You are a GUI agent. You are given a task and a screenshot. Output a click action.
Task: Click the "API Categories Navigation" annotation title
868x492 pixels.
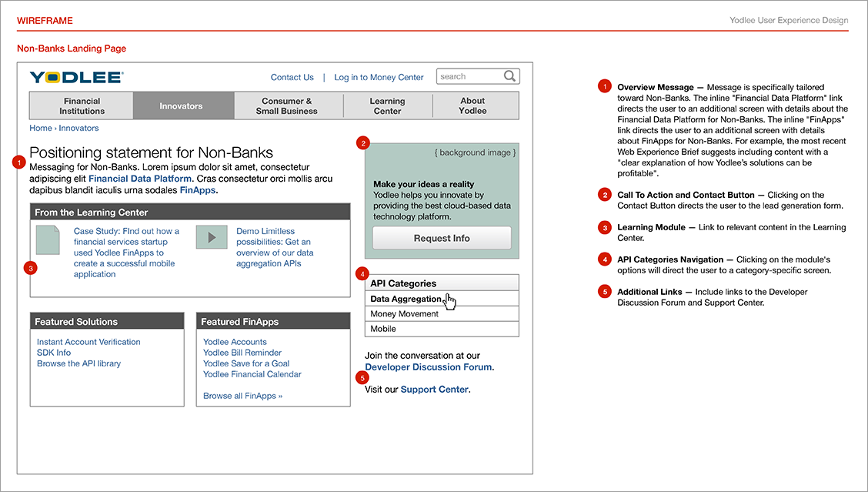(670, 259)
